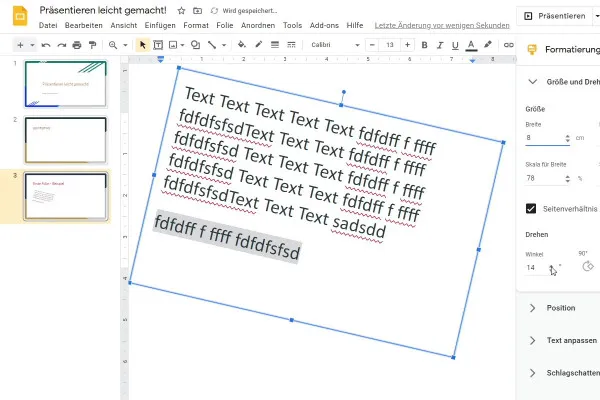Open the image insert dropdown arrow
Screen dimensions: 600x400
(x=182, y=45)
